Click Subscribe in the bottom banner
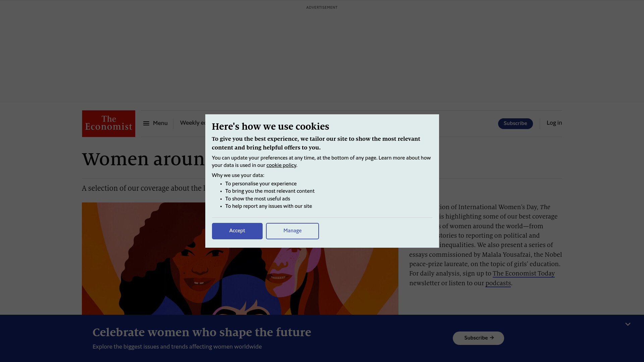Screen dimensions: 644x362 [478, 338]
